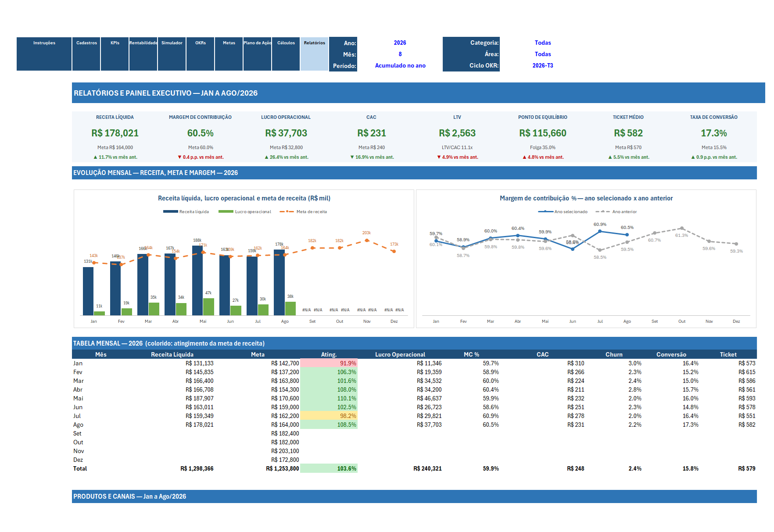Open the Ano filter showing 2026

(400, 43)
